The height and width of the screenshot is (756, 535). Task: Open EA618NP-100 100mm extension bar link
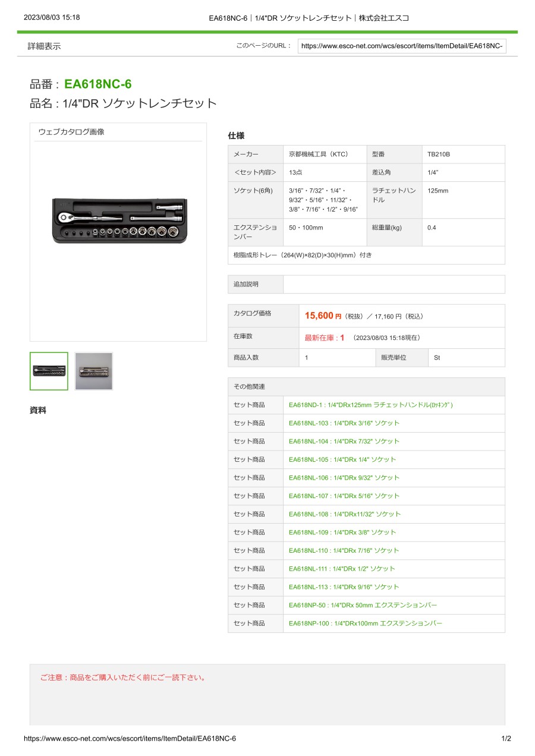pyautogui.click(x=365, y=623)
